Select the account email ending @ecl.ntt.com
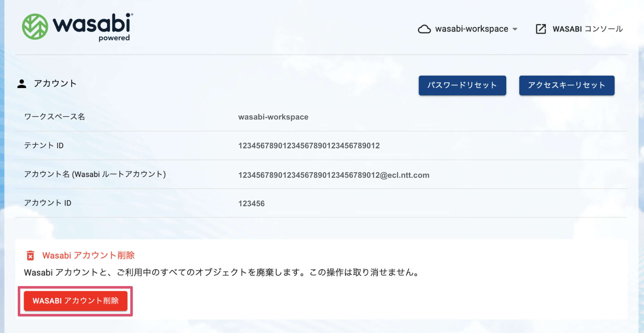The image size is (644, 333). pyautogui.click(x=334, y=175)
